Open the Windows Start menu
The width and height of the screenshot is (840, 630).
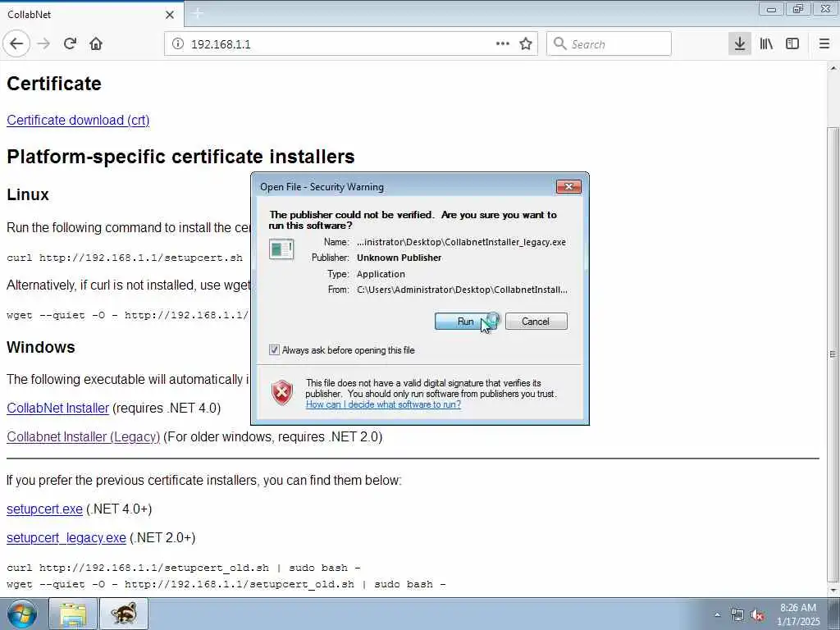click(x=21, y=614)
